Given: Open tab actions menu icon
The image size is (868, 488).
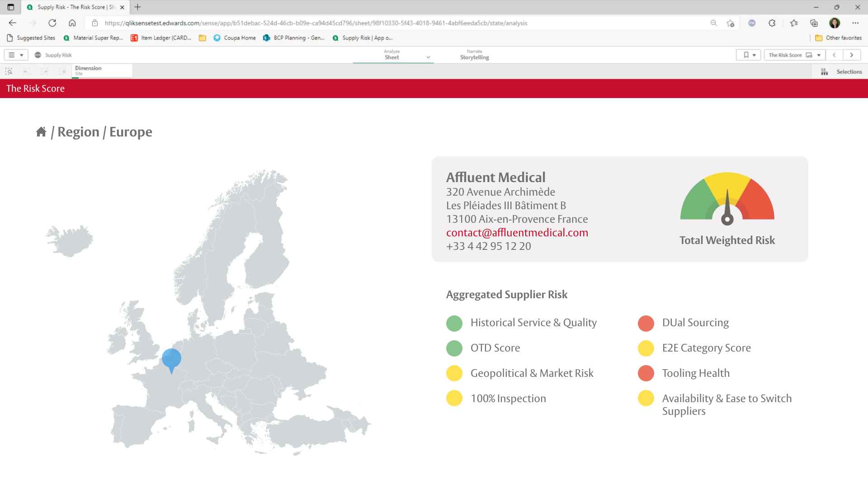Looking at the screenshot, I should coord(11,7).
